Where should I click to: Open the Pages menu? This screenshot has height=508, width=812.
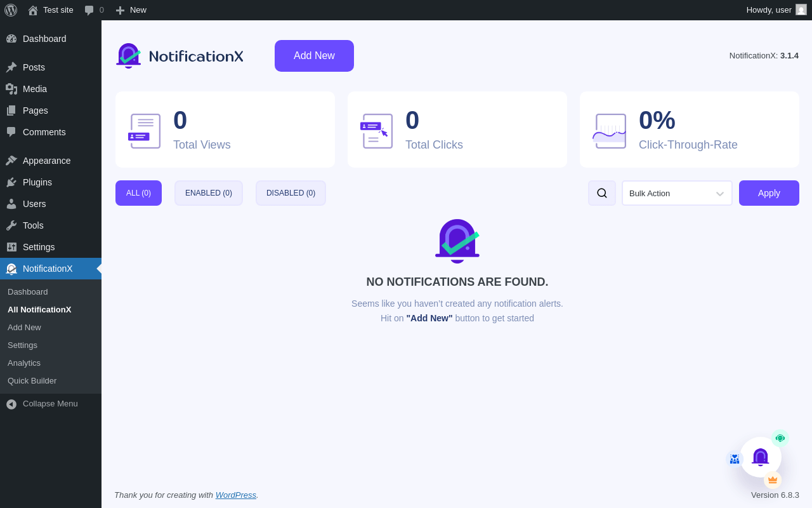51,110
